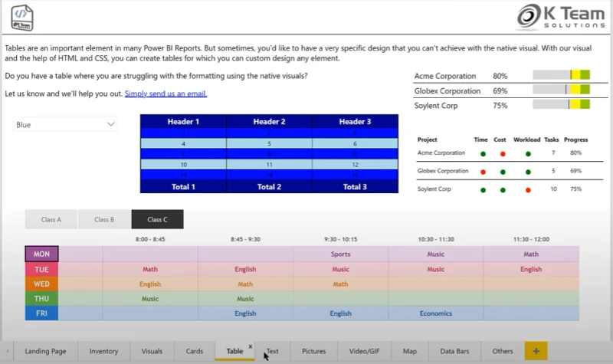Click Globex Corporation progress bar
Viewport: 613px width, 364px height.
(562, 90)
